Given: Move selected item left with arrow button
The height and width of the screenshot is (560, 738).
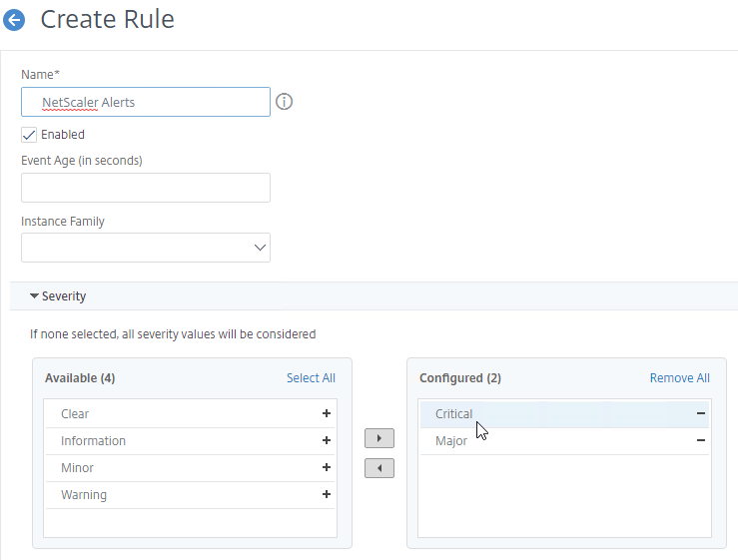Looking at the screenshot, I should [x=379, y=468].
